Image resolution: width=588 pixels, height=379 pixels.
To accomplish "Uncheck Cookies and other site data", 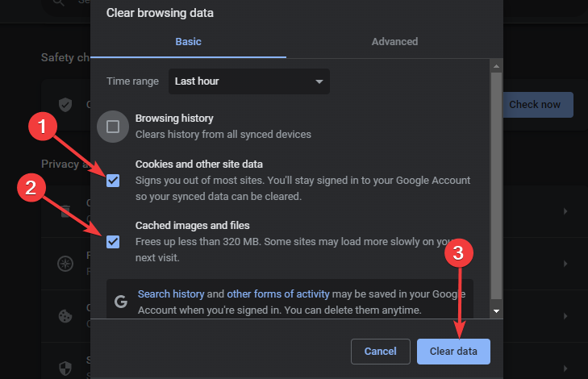I will [113, 180].
